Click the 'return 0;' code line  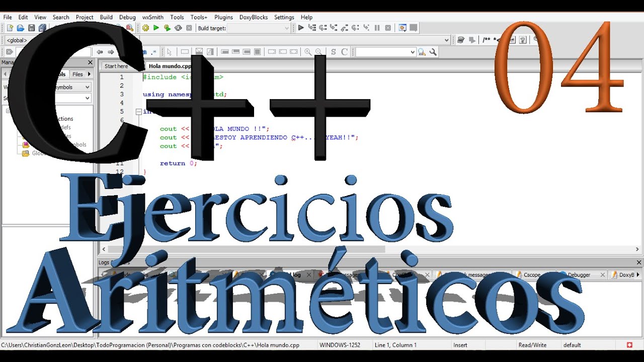(x=179, y=163)
